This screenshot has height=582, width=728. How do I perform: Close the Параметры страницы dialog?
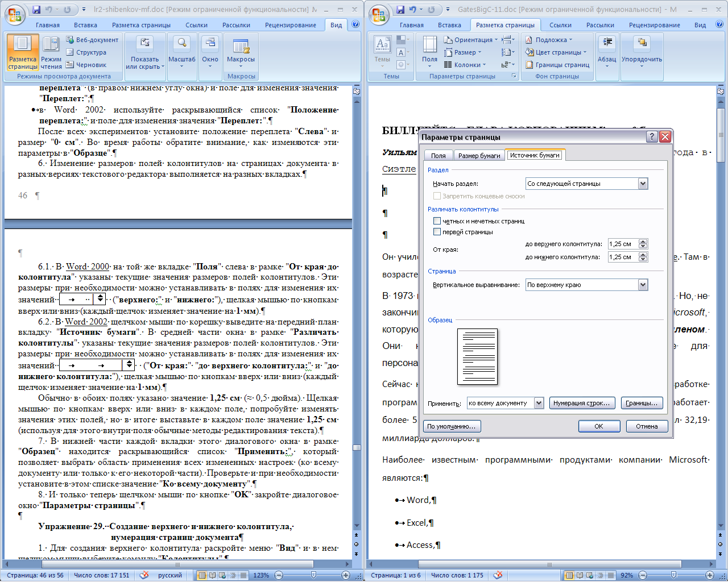[x=665, y=136]
